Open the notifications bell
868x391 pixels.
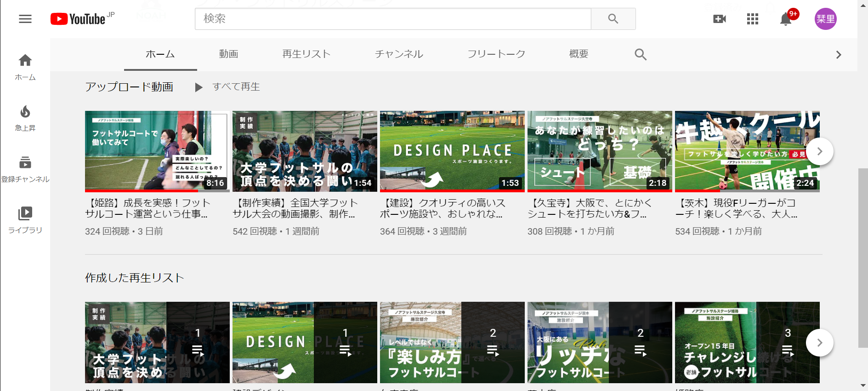coord(786,19)
